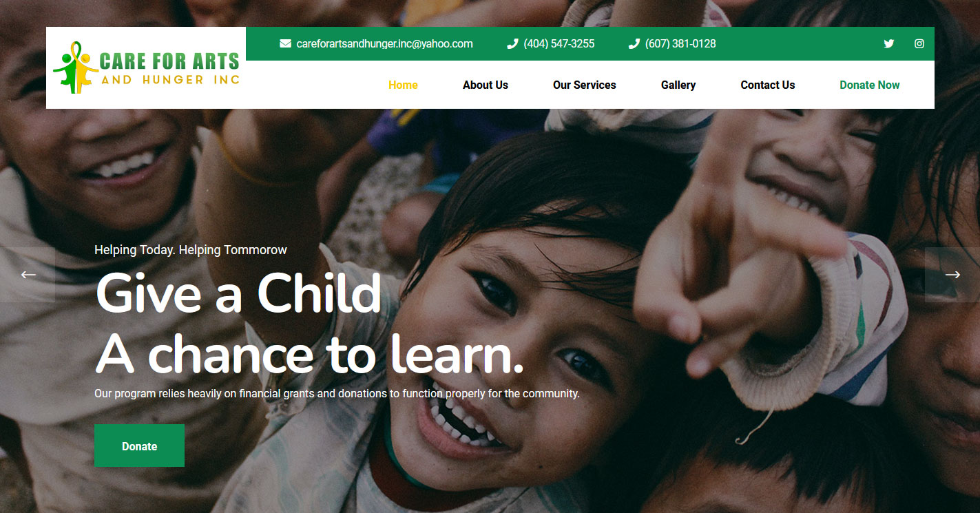The width and height of the screenshot is (980, 513).
Task: Click phone icon beside (607) 381-0128
Action: tap(634, 43)
